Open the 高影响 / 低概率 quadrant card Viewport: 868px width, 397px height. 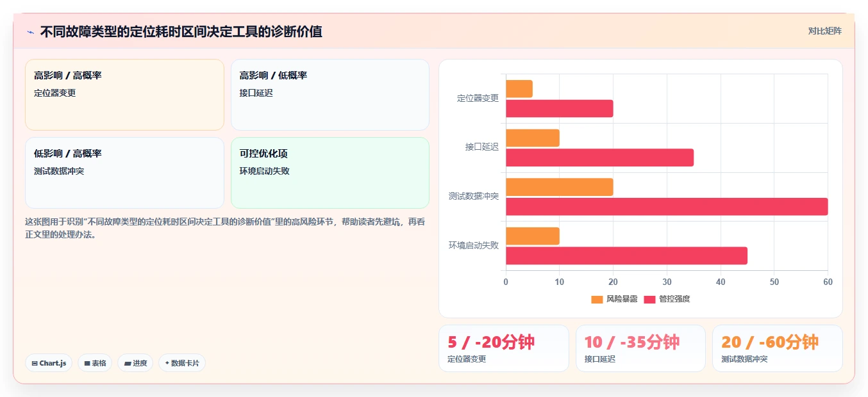click(x=330, y=95)
